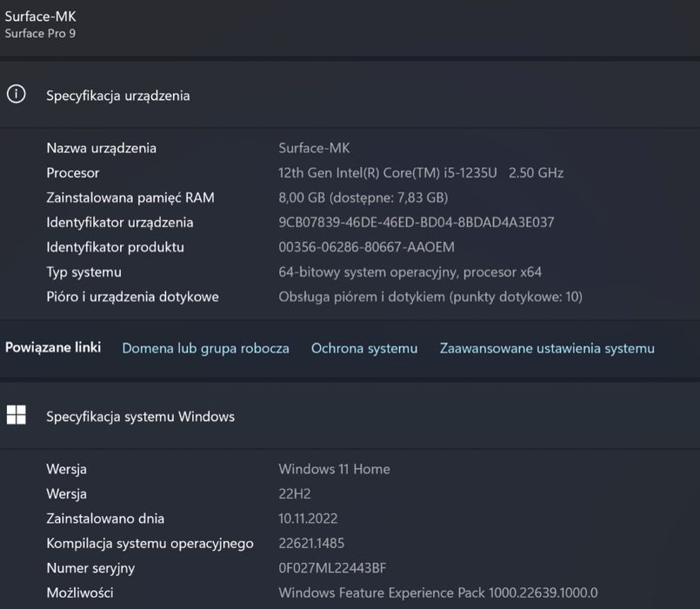Select the 22621.1485 build number

[311, 544]
